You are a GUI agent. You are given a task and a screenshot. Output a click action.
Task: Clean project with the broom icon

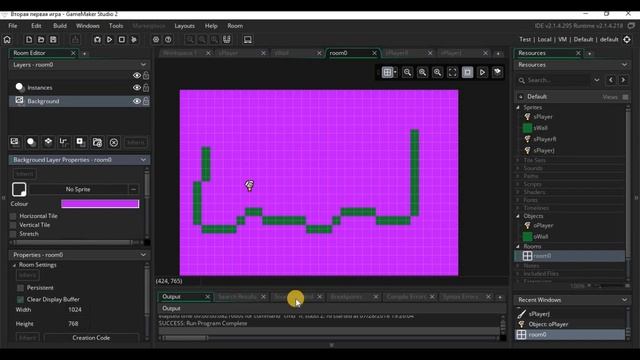pos(134,40)
